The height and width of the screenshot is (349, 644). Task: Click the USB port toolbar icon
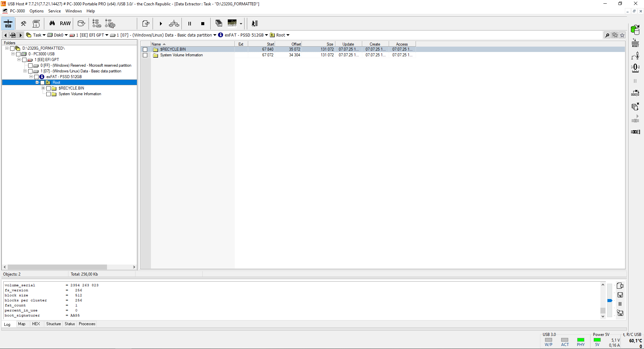click(x=8, y=23)
